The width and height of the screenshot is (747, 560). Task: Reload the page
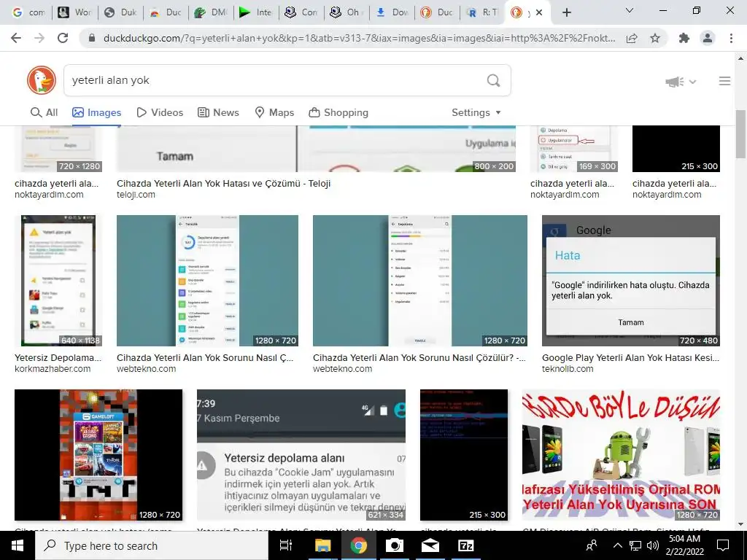click(x=63, y=38)
